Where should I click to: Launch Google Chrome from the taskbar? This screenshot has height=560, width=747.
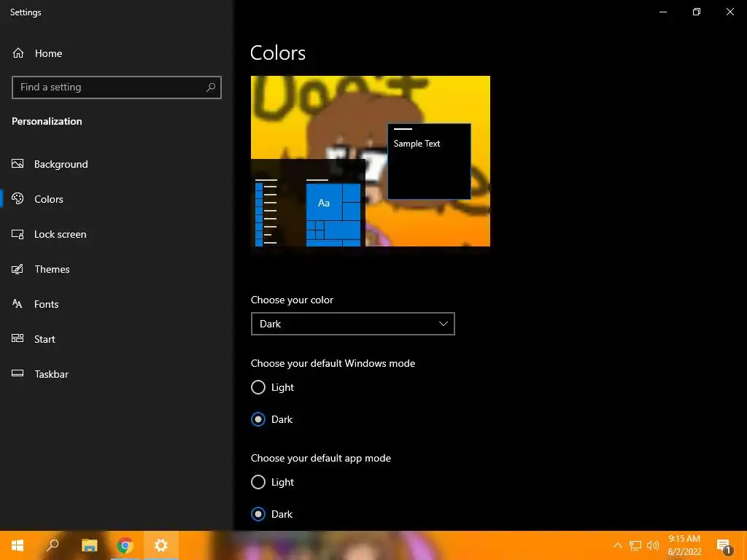click(x=125, y=545)
